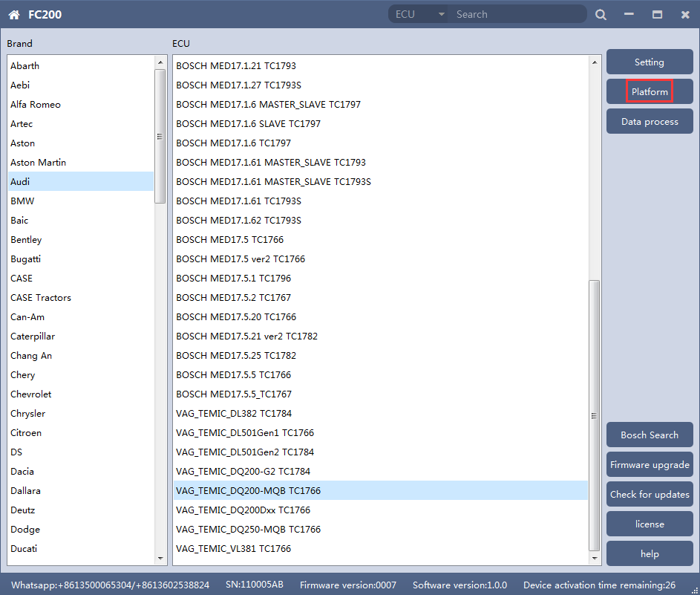The height and width of the screenshot is (595, 700).
Task: Brand list scroll down arrow
Action: tap(160, 559)
